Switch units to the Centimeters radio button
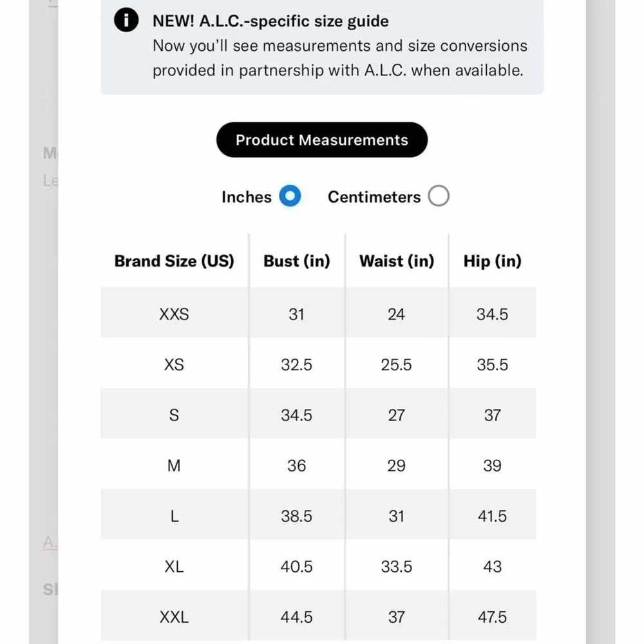This screenshot has height=644, width=644. coord(439,196)
